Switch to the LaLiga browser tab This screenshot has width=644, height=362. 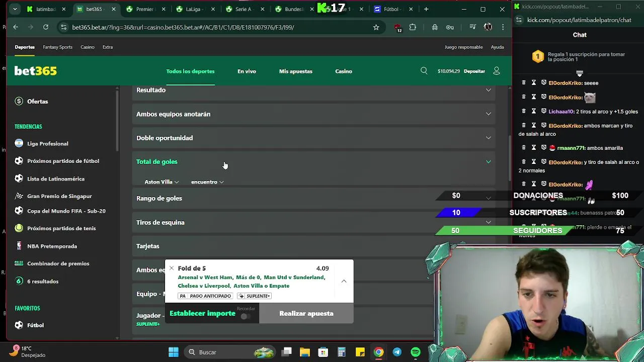click(193, 9)
